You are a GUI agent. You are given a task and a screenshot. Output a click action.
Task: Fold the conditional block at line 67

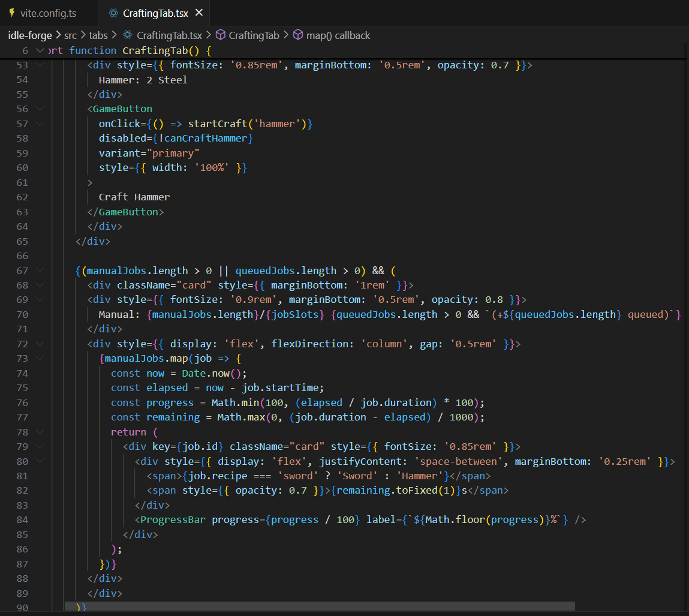click(x=40, y=271)
